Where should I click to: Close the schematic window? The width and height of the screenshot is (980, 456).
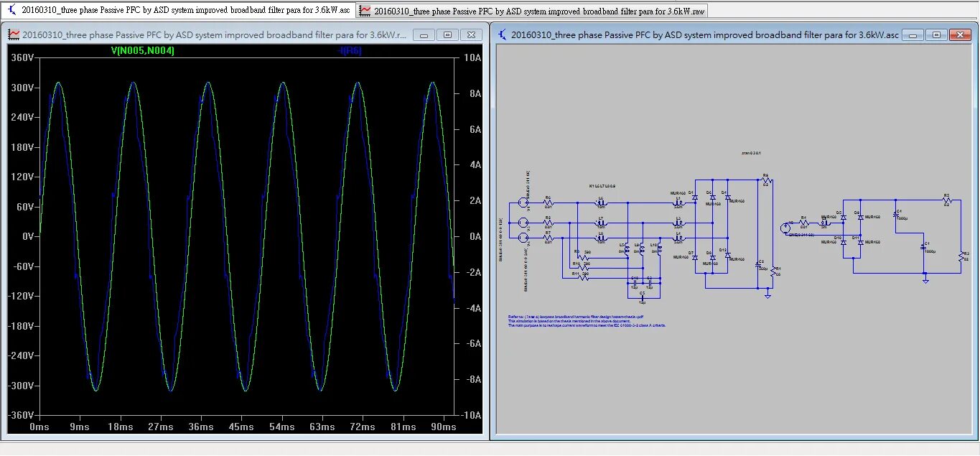coord(960,34)
